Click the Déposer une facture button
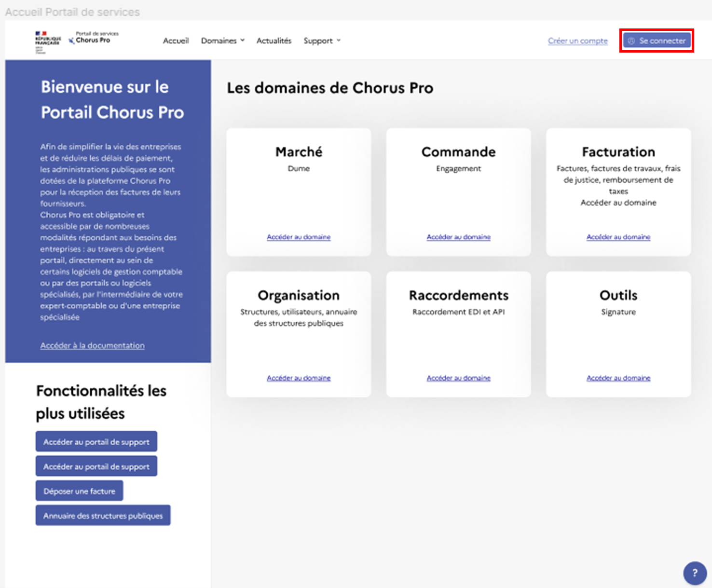 coord(80,491)
